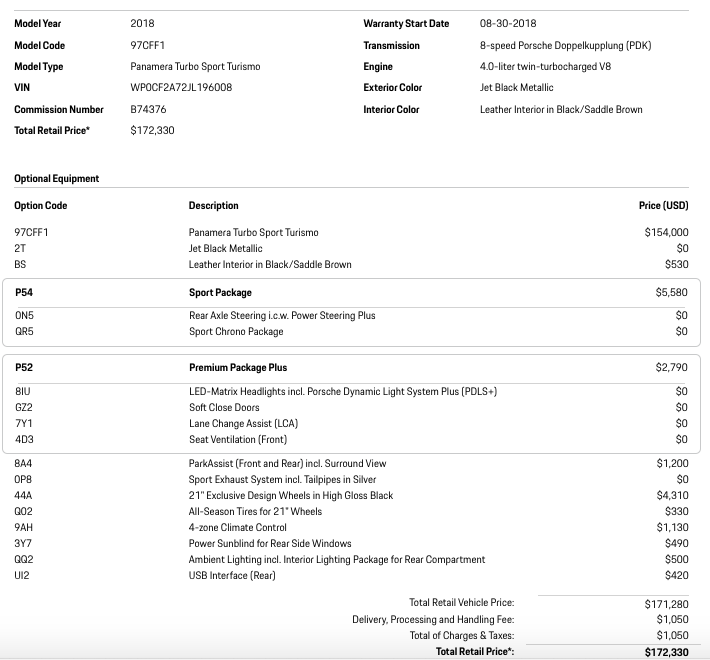Select the Model Code value 97CFF1
The image size is (710, 660).
coord(147,45)
